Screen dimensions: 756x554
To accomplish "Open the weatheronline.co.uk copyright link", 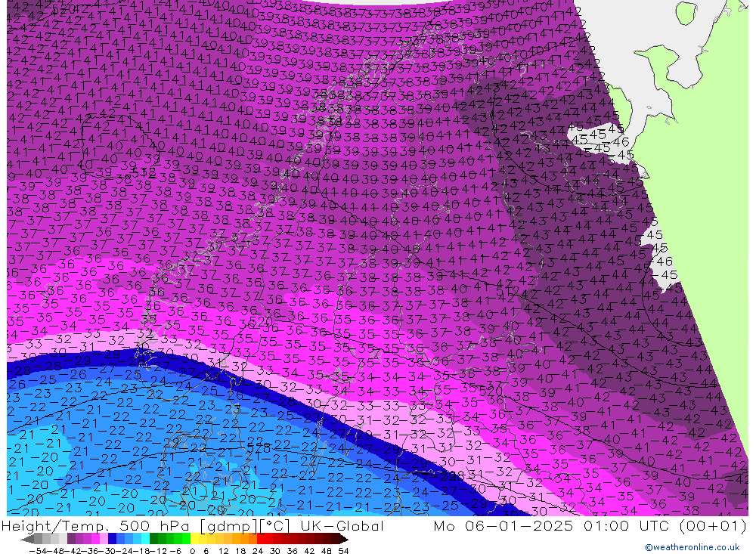I will [x=692, y=547].
